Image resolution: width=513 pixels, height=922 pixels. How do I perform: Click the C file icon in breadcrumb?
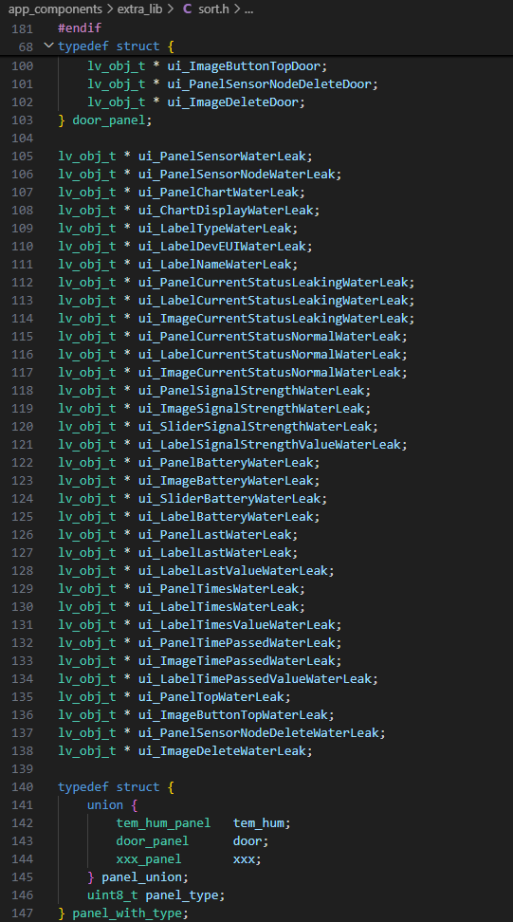click(187, 9)
